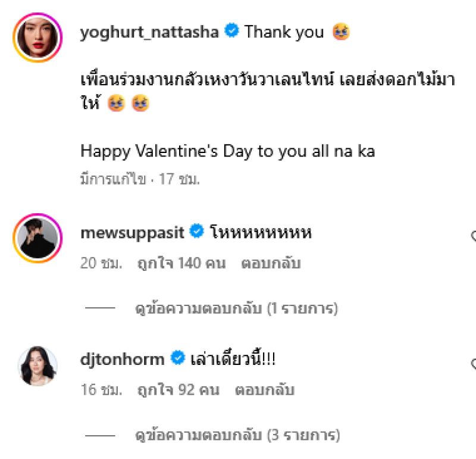
Task: Like the mewsuppasit comment with heart
Action: [x=473, y=236]
